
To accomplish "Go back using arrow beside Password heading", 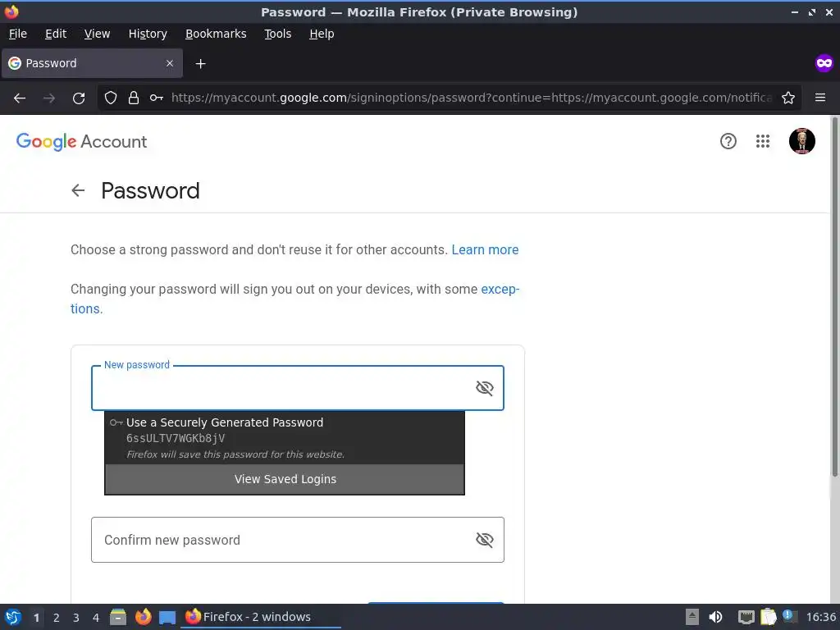I will coord(78,190).
